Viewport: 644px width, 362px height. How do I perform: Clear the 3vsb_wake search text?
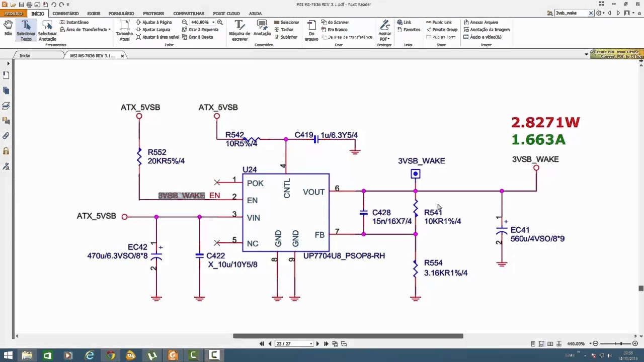pos(591,13)
